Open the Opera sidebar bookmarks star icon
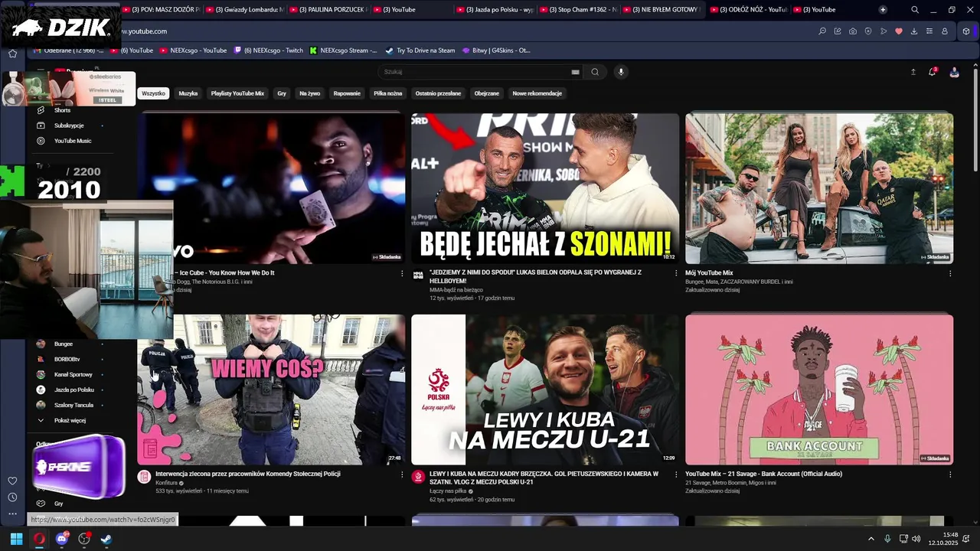Viewport: 980px width, 551px height. click(12, 54)
